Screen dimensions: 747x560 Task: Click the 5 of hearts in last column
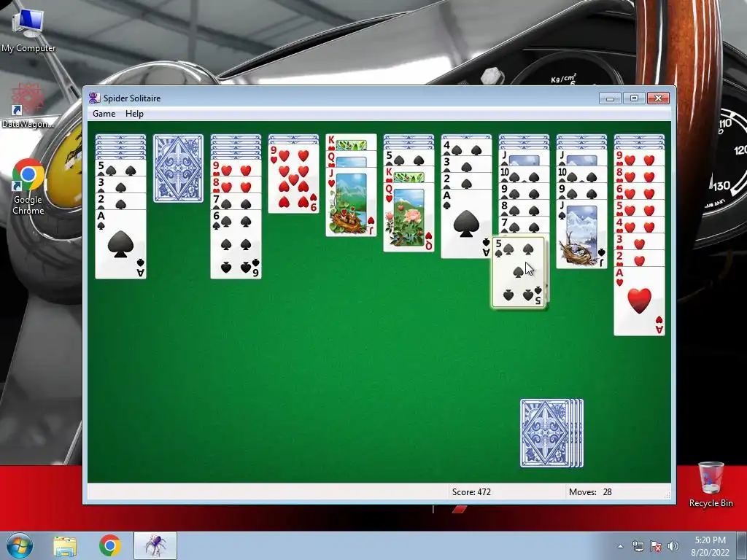639,208
